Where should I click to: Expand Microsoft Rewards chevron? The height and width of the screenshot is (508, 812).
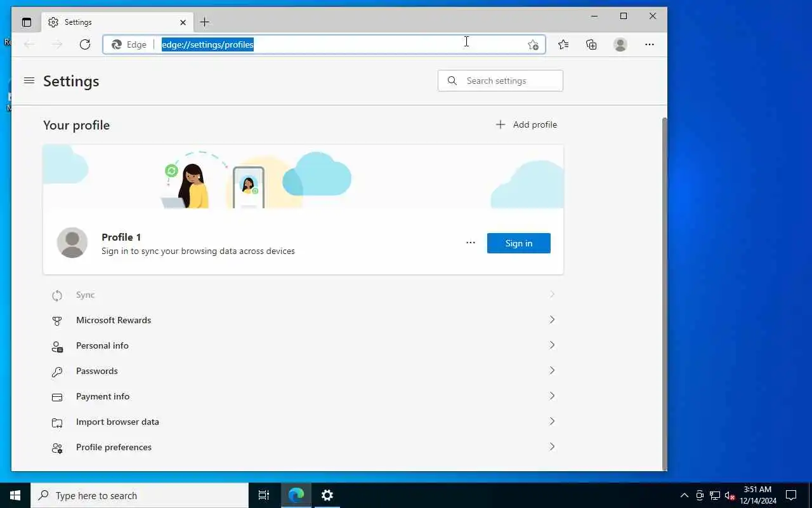[552, 319]
